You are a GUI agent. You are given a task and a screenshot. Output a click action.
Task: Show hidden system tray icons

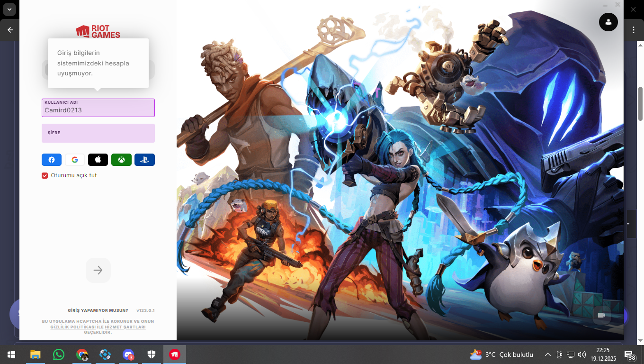click(x=548, y=355)
